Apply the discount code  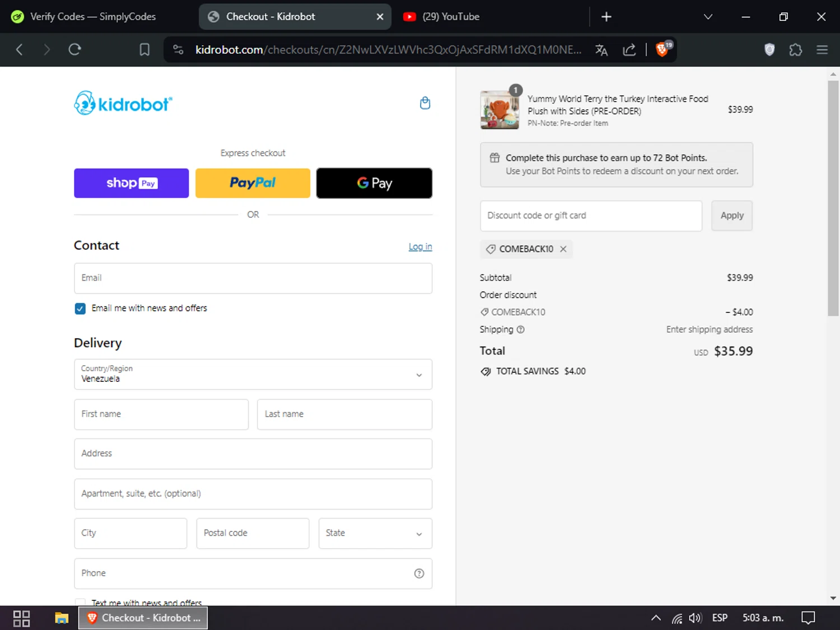coord(732,216)
